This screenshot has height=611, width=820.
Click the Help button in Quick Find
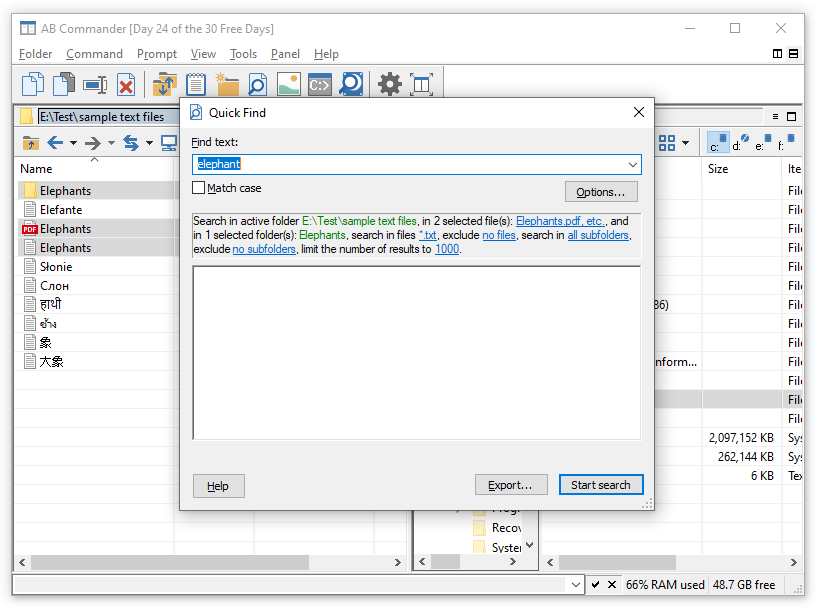coord(218,486)
